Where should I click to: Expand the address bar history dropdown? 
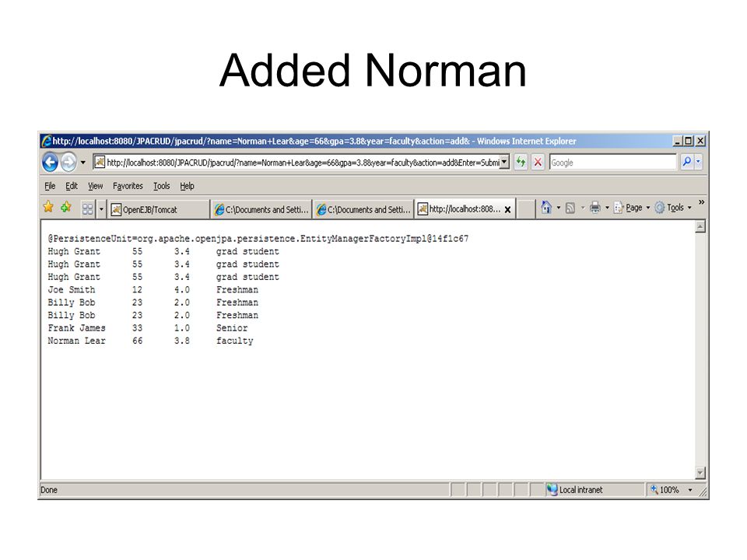click(x=504, y=162)
